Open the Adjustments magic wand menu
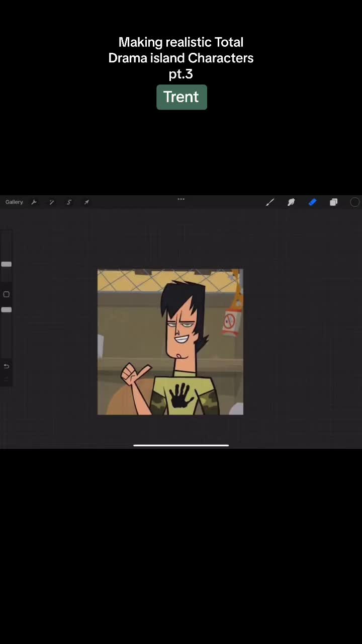 (x=52, y=202)
